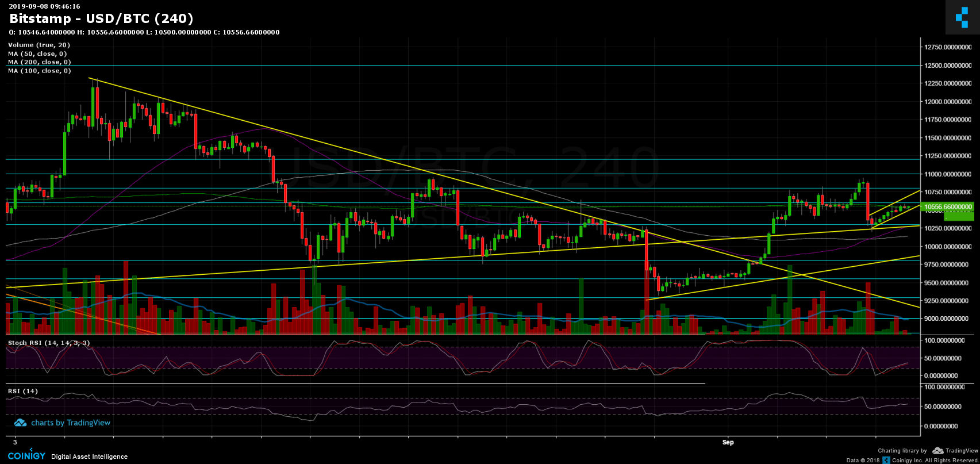The width and height of the screenshot is (980, 464).
Task: Click the 'Coinigy Inc. All Rights Reserved' notice
Action: click(x=935, y=460)
